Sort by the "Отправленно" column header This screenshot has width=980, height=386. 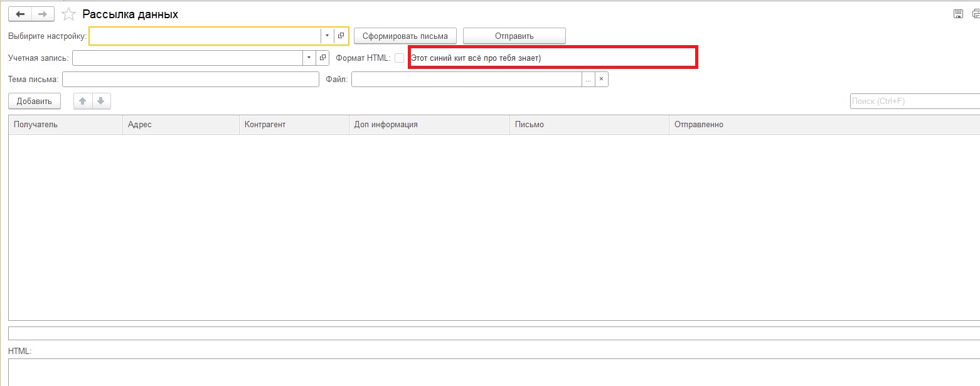pos(824,125)
